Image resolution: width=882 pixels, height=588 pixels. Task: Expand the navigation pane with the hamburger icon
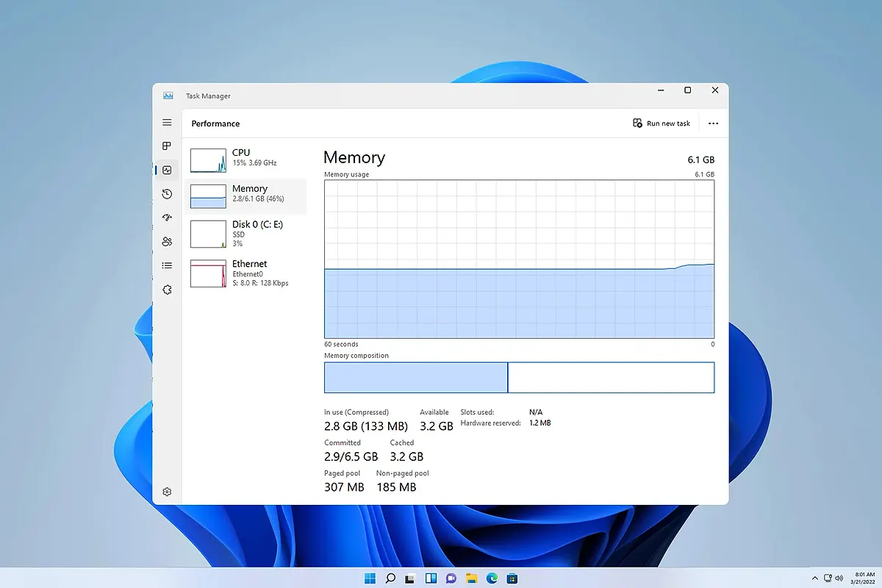(167, 122)
